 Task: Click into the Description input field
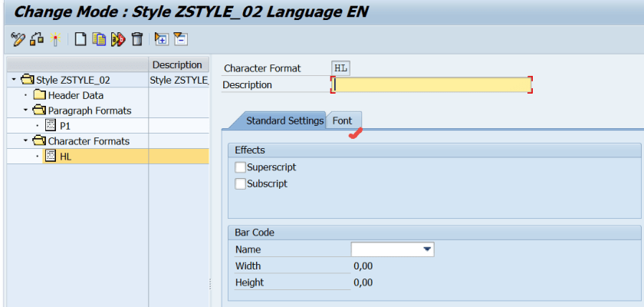pos(431,85)
